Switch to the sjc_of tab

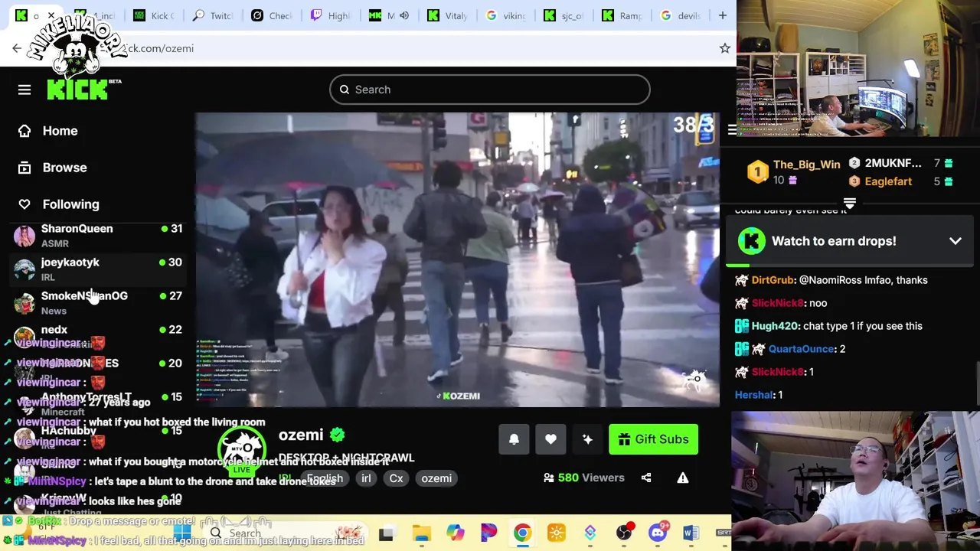pos(564,15)
